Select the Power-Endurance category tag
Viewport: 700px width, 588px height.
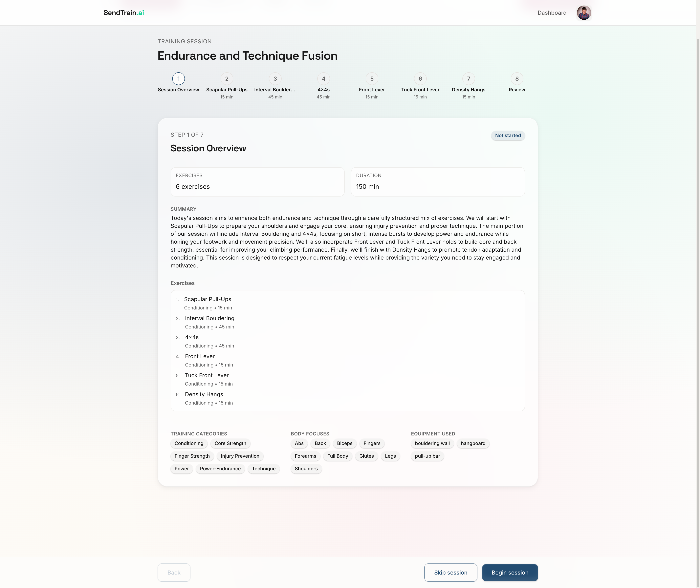pyautogui.click(x=220, y=469)
